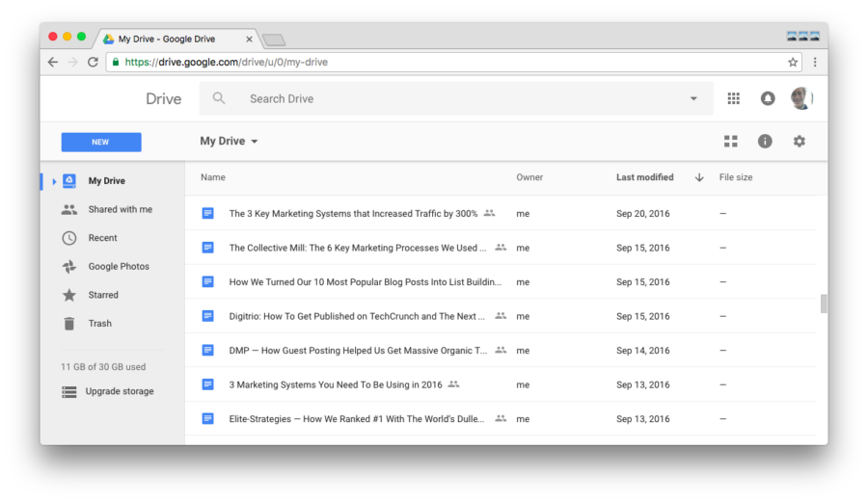Show Starred files

tap(103, 295)
